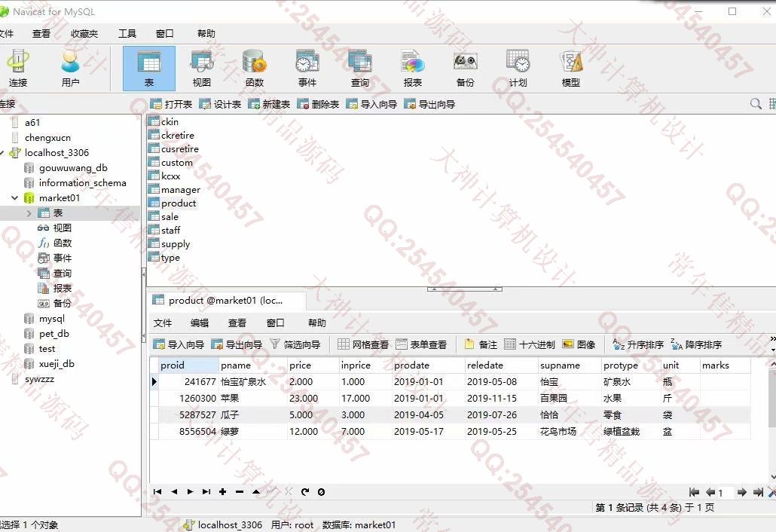Click 设计表 design table button

coord(220,104)
